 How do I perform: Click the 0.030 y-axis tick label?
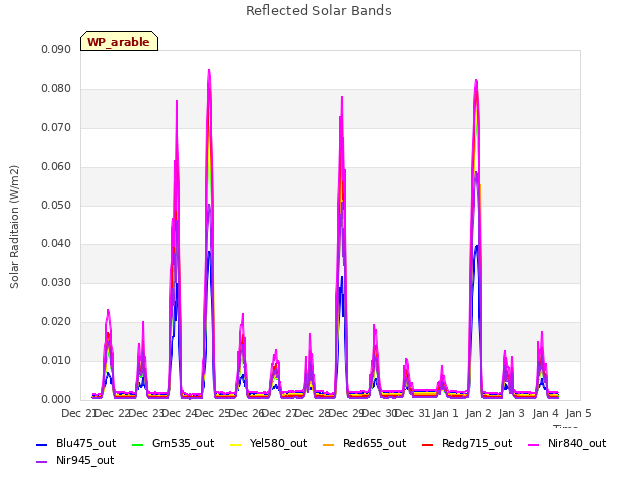pos(56,282)
